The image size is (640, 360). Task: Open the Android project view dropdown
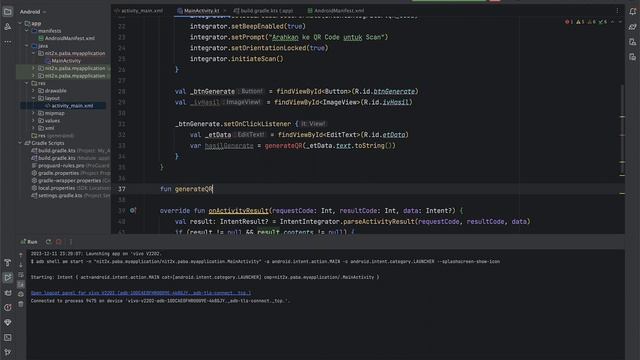pos(33,12)
